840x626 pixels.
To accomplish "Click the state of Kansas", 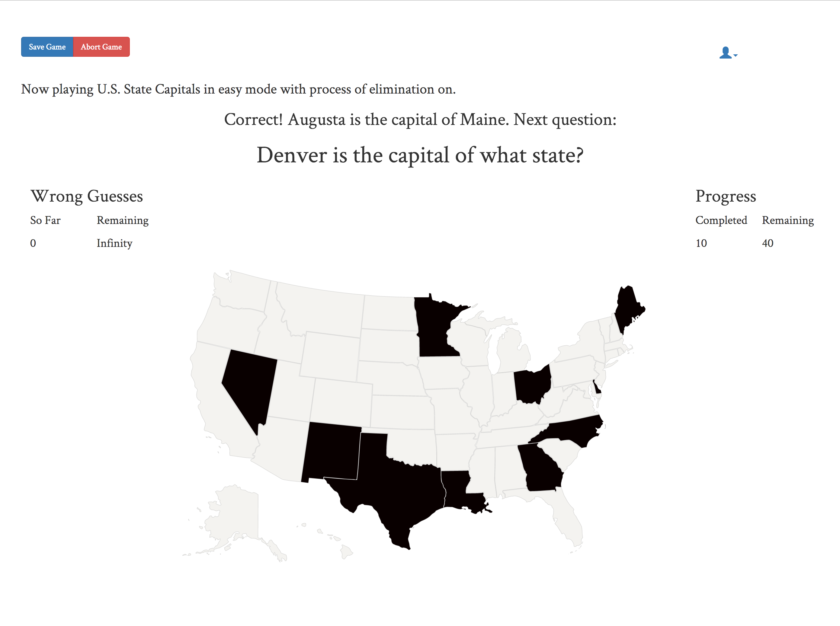I will [402, 412].
